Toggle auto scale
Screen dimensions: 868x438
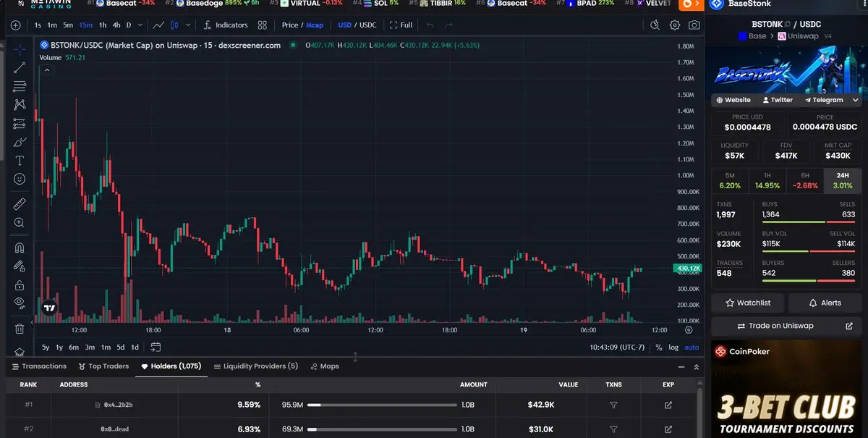click(x=692, y=347)
